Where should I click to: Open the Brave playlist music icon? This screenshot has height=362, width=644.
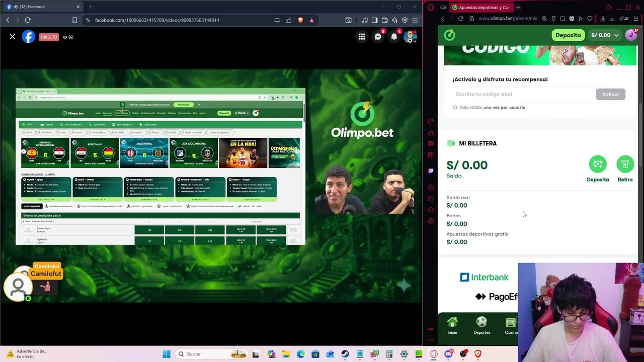point(364,20)
